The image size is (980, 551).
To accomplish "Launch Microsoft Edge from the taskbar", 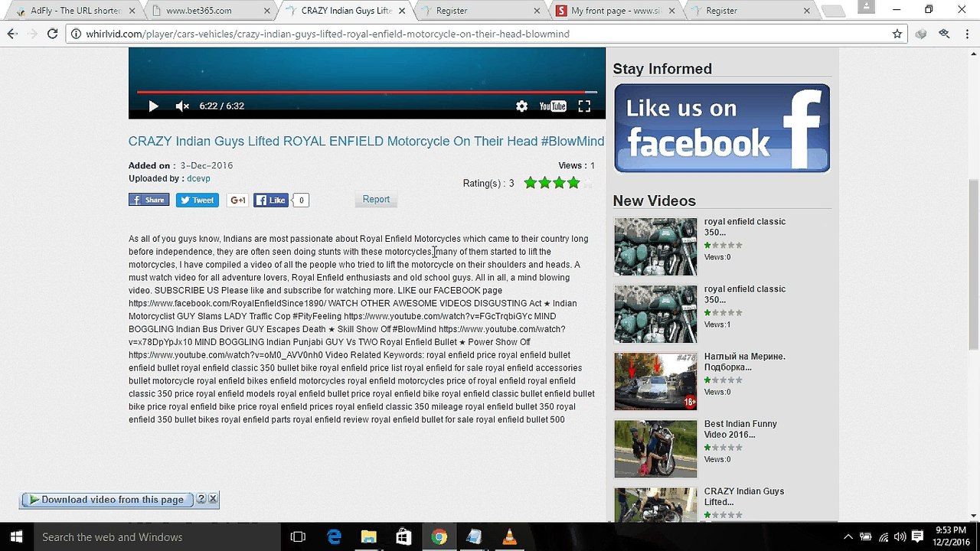I will 334,537.
